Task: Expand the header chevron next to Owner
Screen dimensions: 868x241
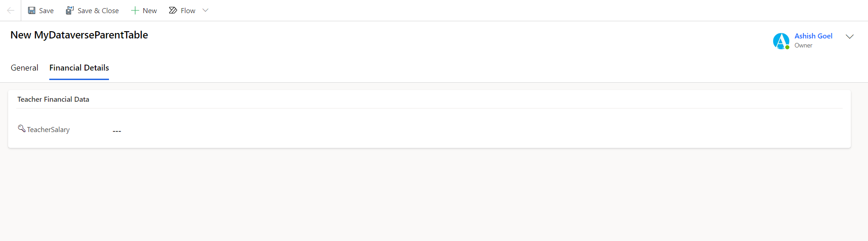Action: pyautogui.click(x=849, y=37)
